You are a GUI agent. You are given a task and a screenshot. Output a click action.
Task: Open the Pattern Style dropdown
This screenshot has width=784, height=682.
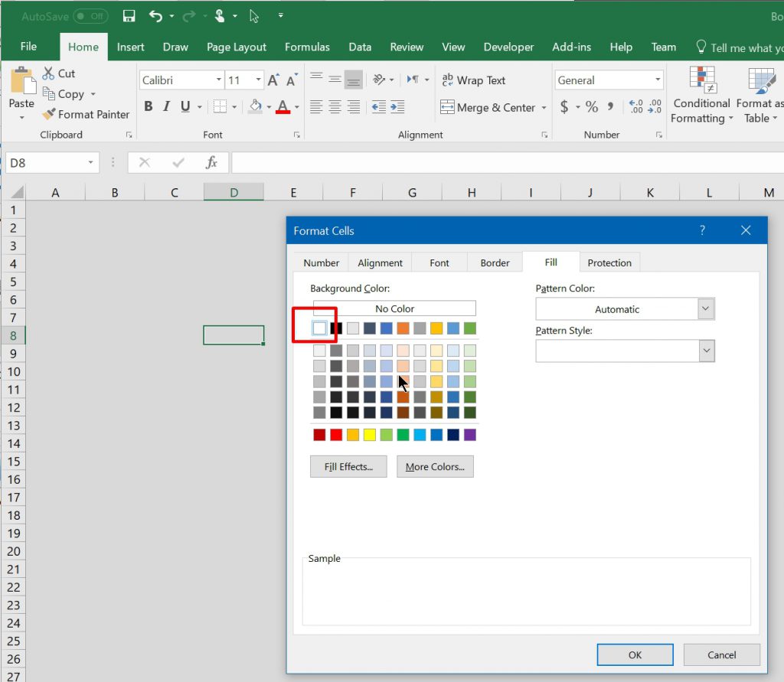pos(706,351)
